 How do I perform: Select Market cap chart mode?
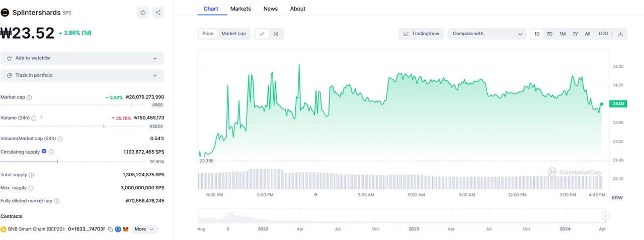pos(233,34)
